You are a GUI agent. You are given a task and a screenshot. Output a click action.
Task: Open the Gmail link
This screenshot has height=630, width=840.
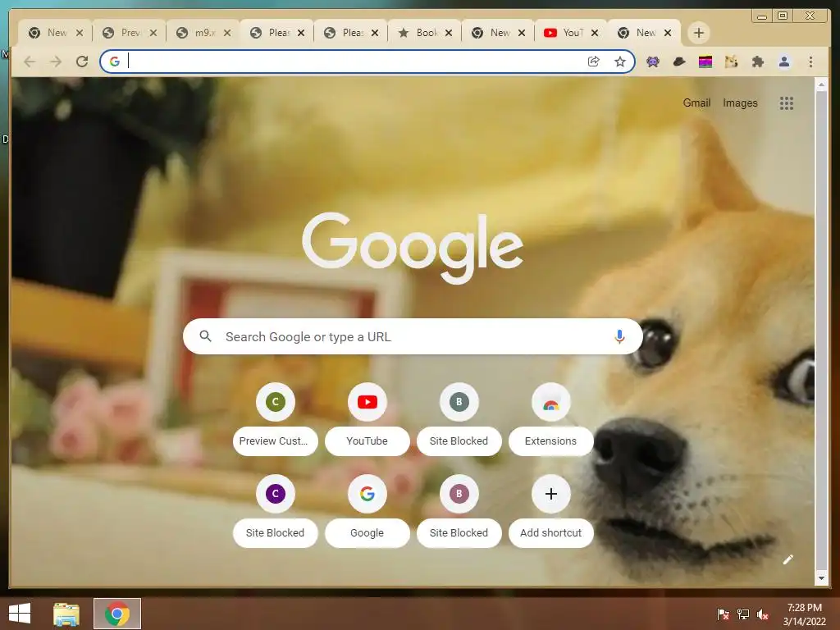(x=696, y=103)
